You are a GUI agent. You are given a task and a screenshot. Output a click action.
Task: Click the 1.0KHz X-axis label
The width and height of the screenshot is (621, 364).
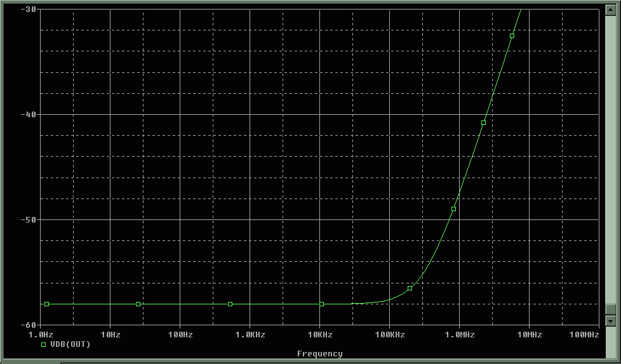[250, 334]
